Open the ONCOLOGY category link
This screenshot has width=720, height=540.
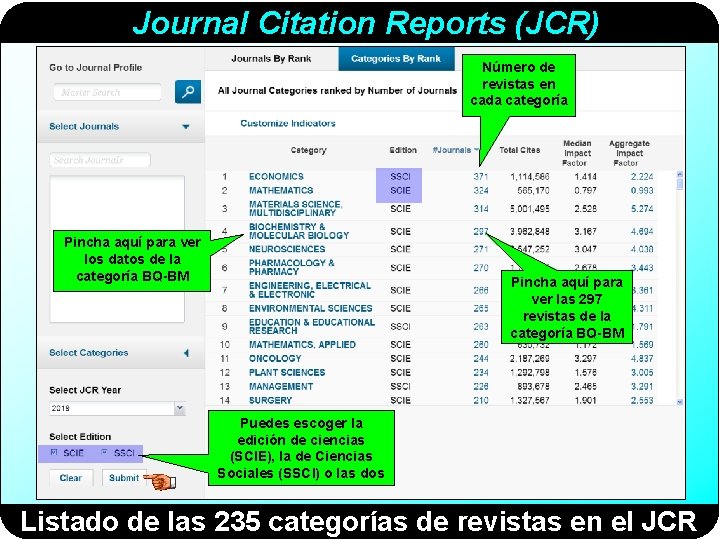pyautogui.click(x=275, y=358)
